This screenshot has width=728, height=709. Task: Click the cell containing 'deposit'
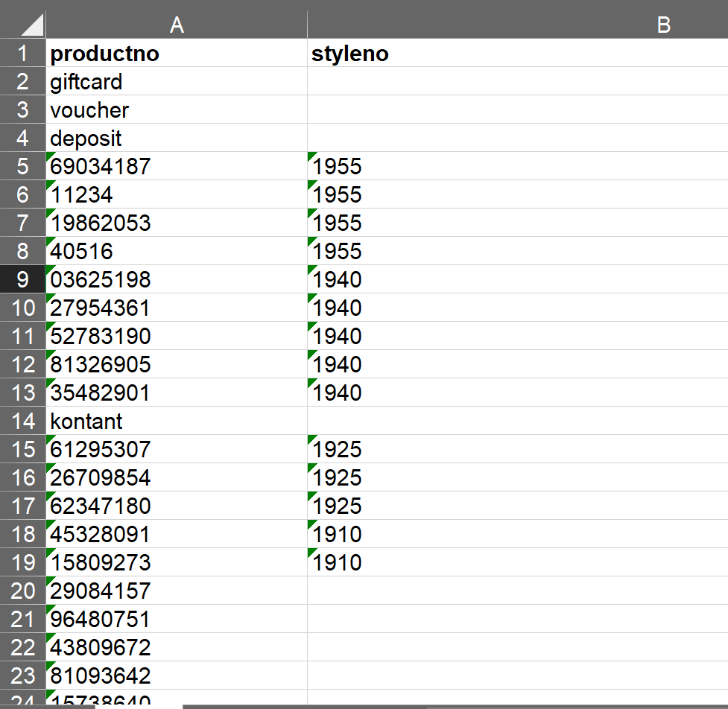tap(177, 138)
